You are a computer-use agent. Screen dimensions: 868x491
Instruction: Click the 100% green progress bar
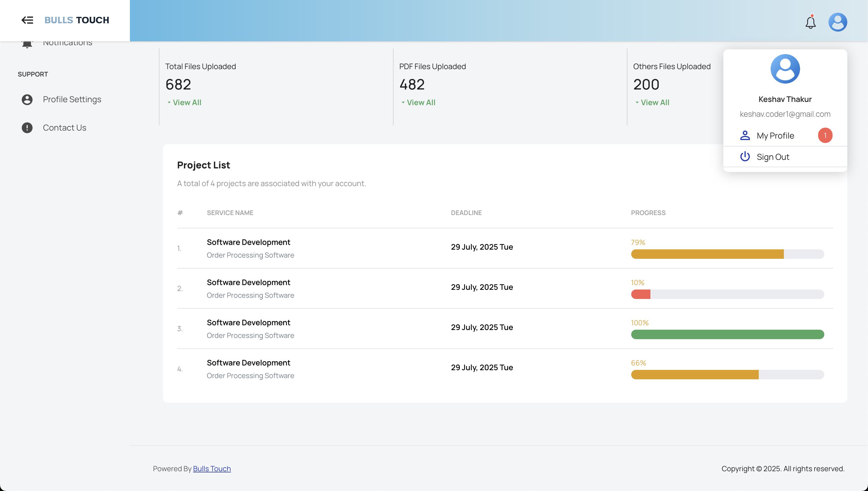pyautogui.click(x=727, y=334)
